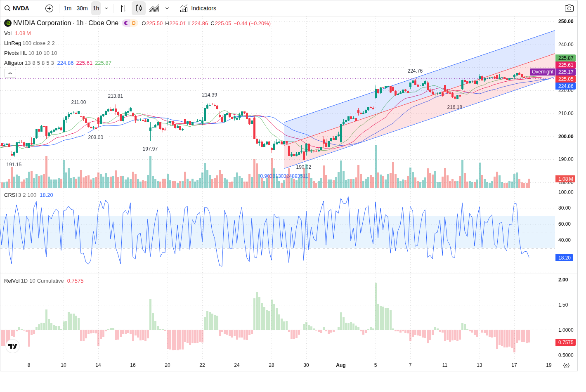586x392 pixels.
Task: Open chart settings gear icon
Action: coord(566,365)
